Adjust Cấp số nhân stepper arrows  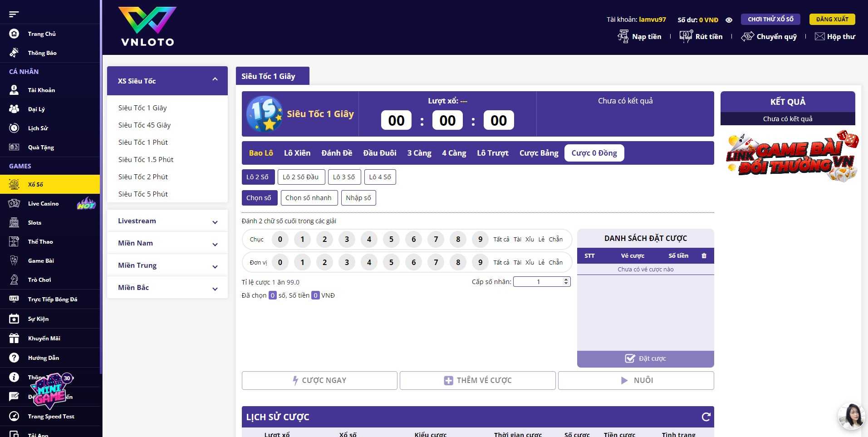click(566, 282)
